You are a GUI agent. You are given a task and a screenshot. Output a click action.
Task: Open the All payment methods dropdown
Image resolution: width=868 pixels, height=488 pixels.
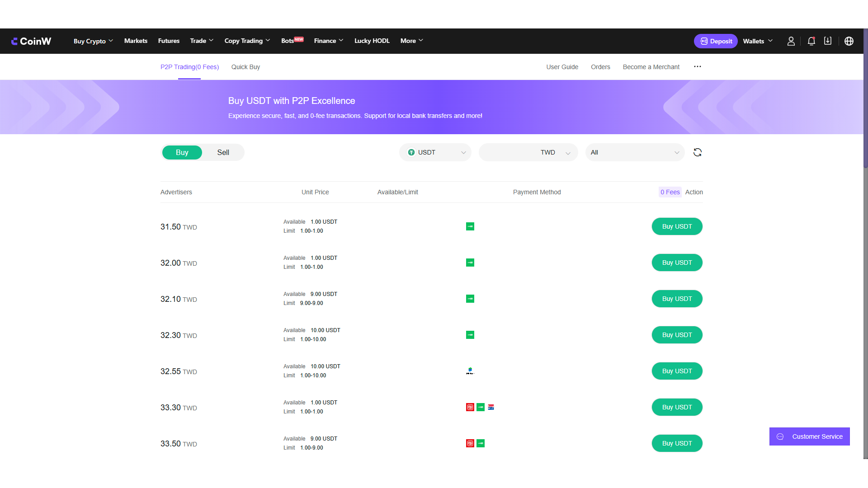tap(635, 152)
